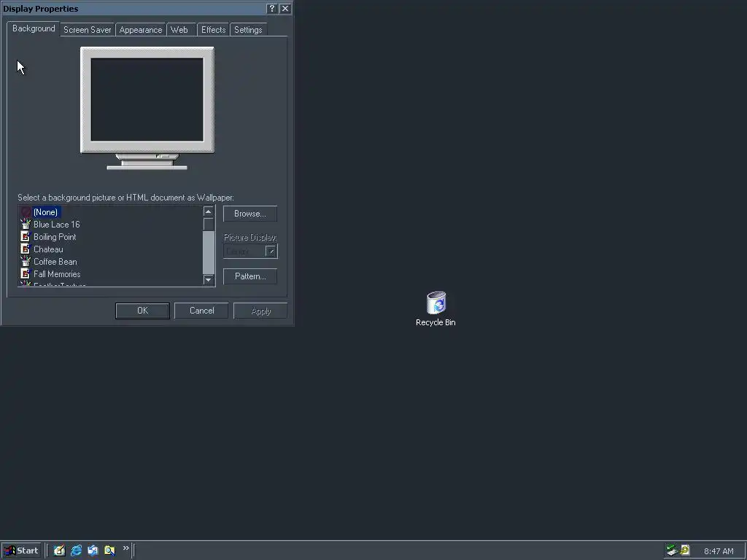
Task: Click the wallpaper list scroll down arrow
Action: 208,280
